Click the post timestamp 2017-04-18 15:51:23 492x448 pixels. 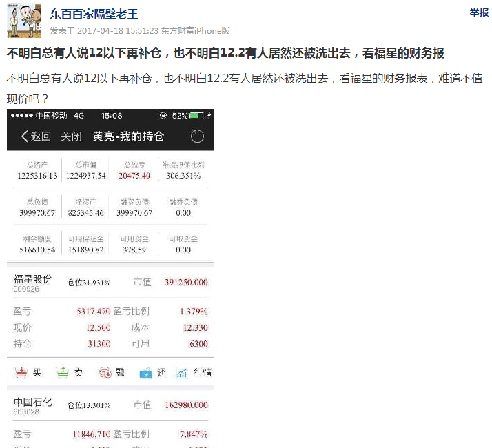pyautogui.click(x=118, y=31)
